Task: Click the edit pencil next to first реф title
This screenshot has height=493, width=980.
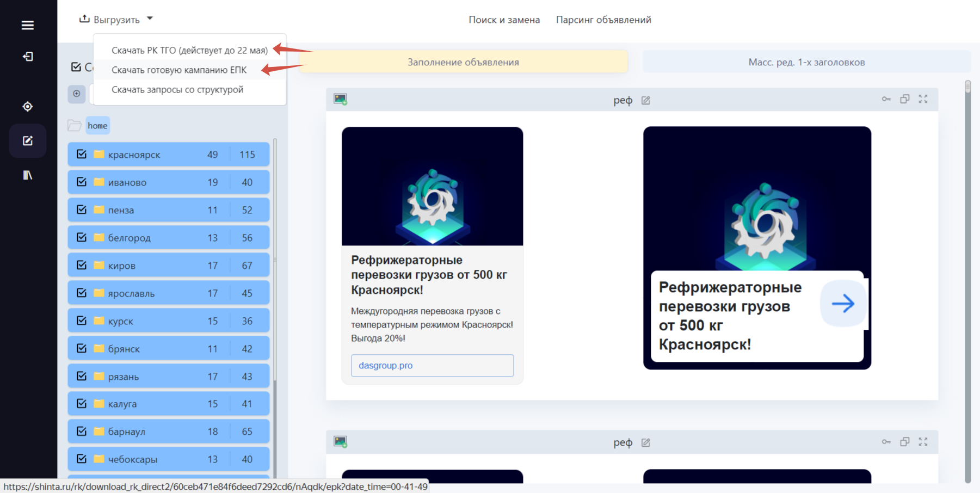Action: tap(646, 100)
